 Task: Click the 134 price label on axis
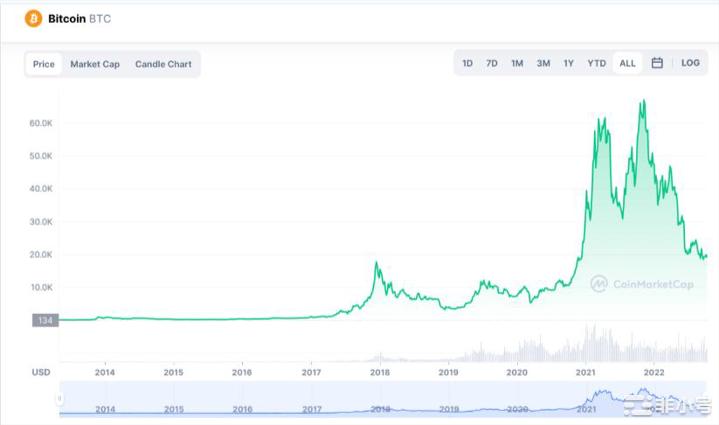(44, 320)
